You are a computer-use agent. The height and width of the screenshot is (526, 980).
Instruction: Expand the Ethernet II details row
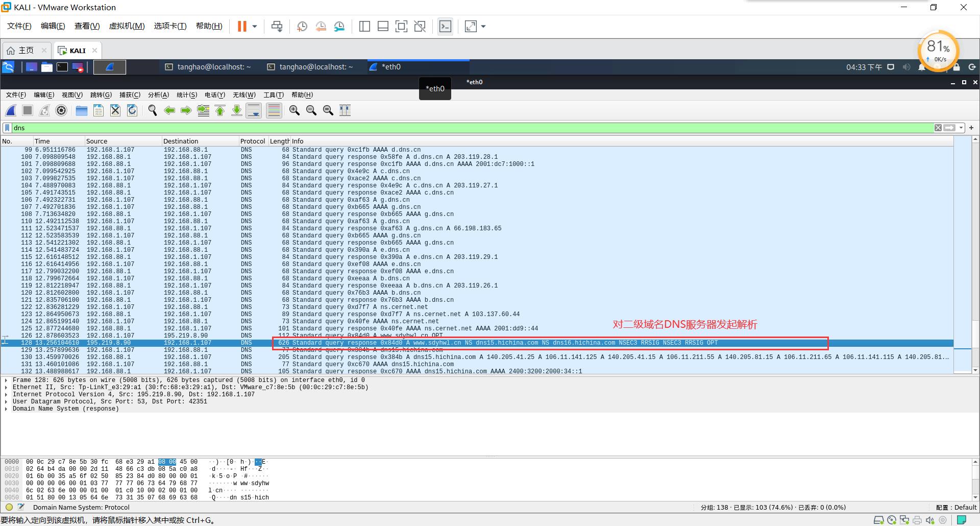(6, 387)
